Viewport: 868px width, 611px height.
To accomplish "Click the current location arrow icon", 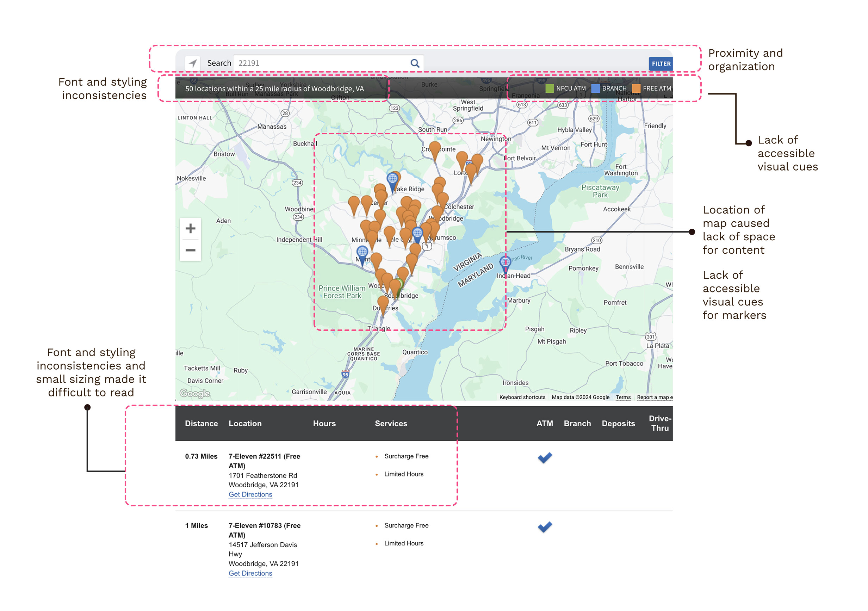I will click(193, 63).
